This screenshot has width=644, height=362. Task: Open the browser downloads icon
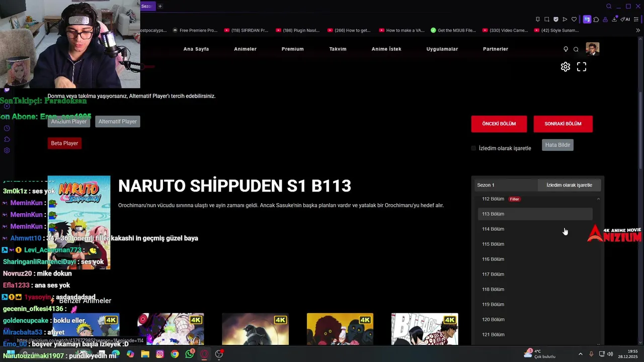point(614,20)
